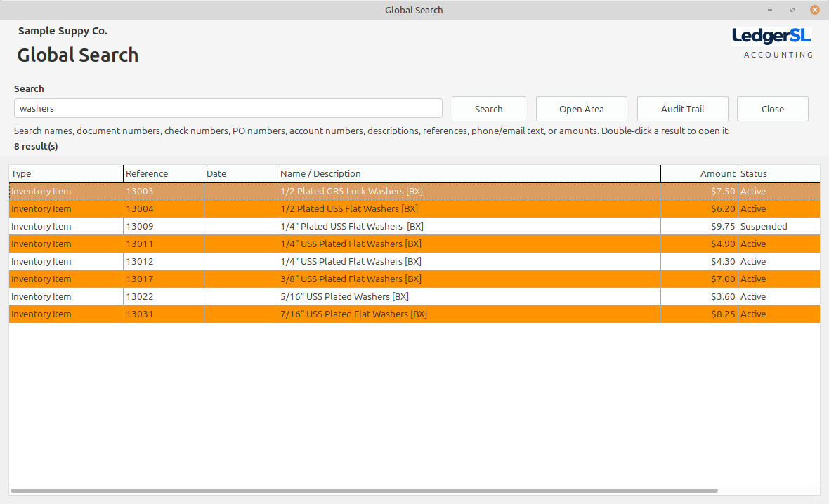Sort by the Amount column header
The width and height of the screenshot is (829, 504).
[699, 173]
